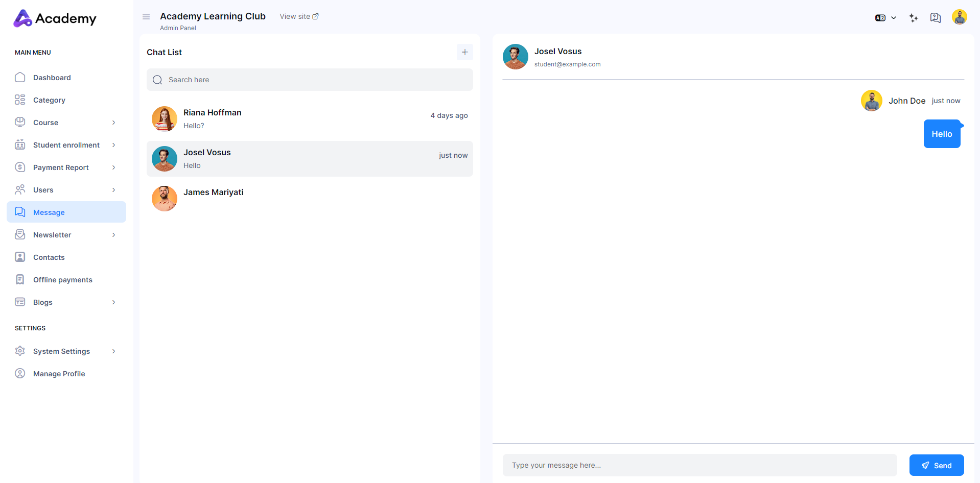Click the hamburger menu icon to collapse sidebar
Screen dimensions: 980x483
click(x=146, y=17)
